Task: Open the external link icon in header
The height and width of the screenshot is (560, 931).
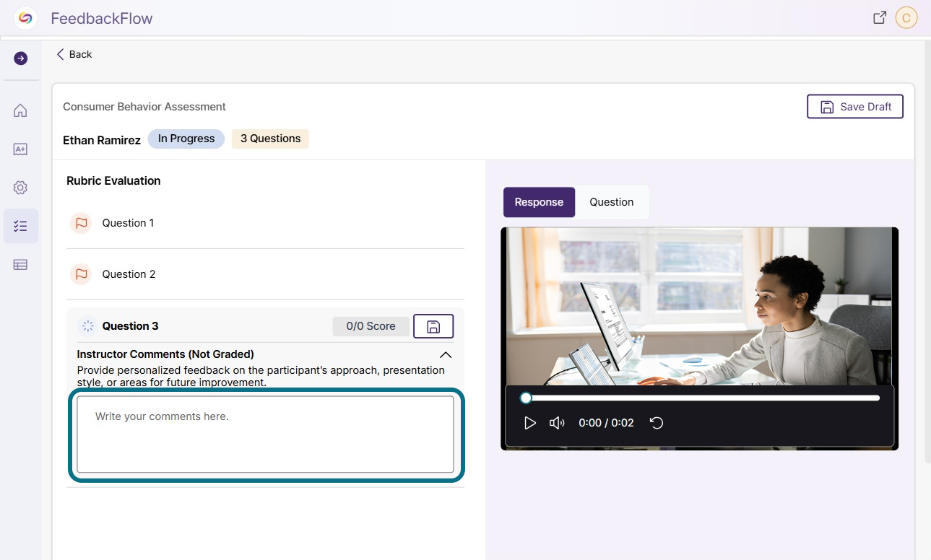Action: [x=880, y=18]
